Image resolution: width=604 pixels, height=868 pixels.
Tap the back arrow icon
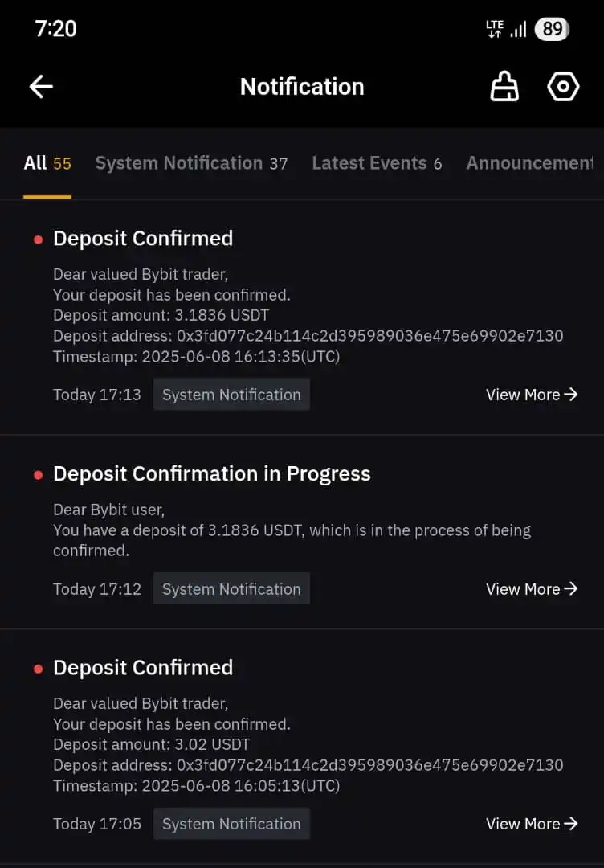pyautogui.click(x=41, y=87)
